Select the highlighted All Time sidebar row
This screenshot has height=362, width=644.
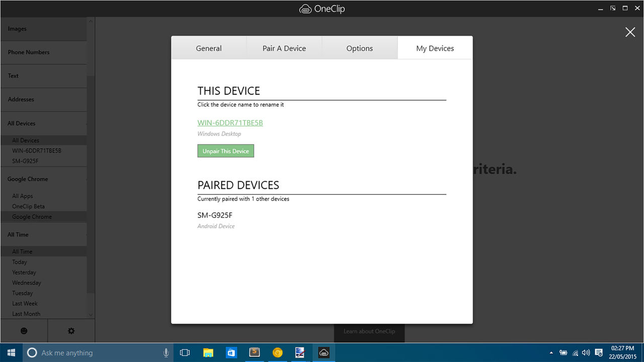(44, 252)
